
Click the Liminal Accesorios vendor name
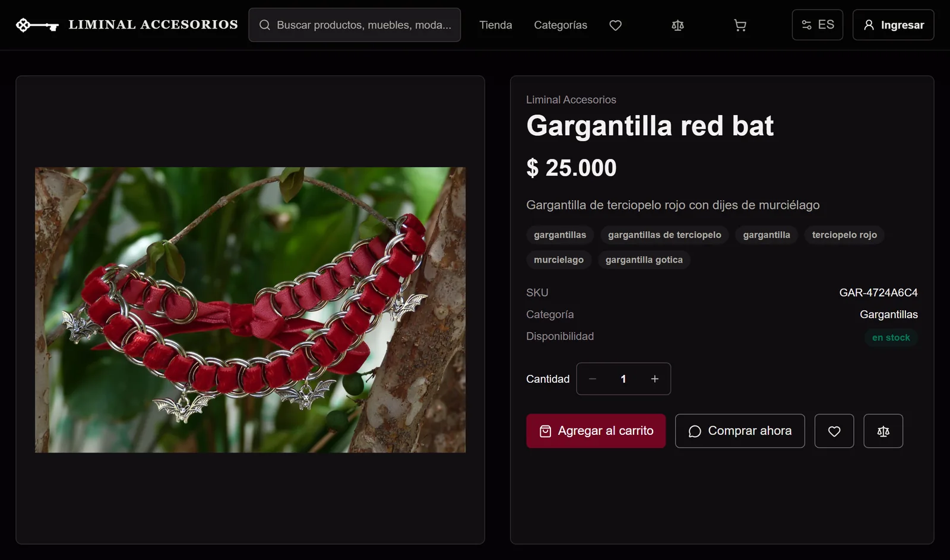tap(571, 100)
